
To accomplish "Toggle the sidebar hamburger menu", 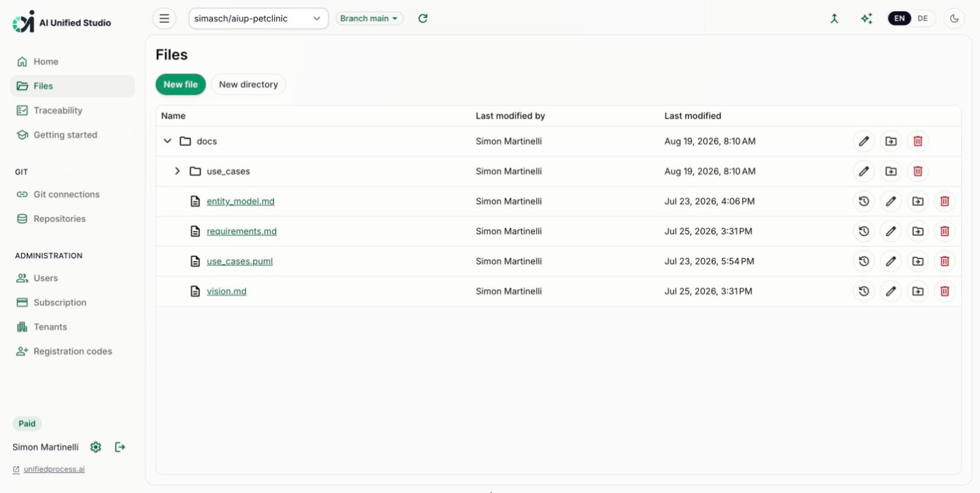I will (x=164, y=19).
